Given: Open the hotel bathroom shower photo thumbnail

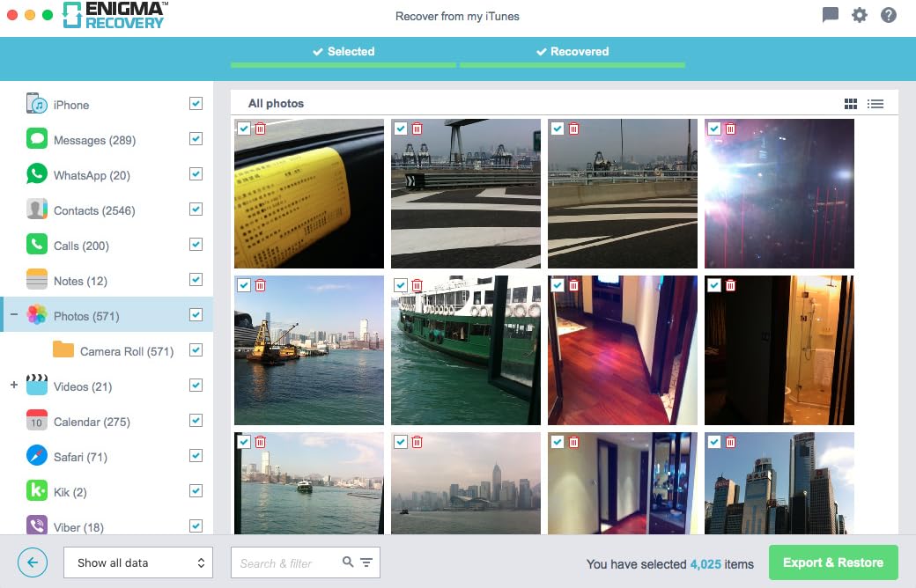Looking at the screenshot, I should (779, 349).
